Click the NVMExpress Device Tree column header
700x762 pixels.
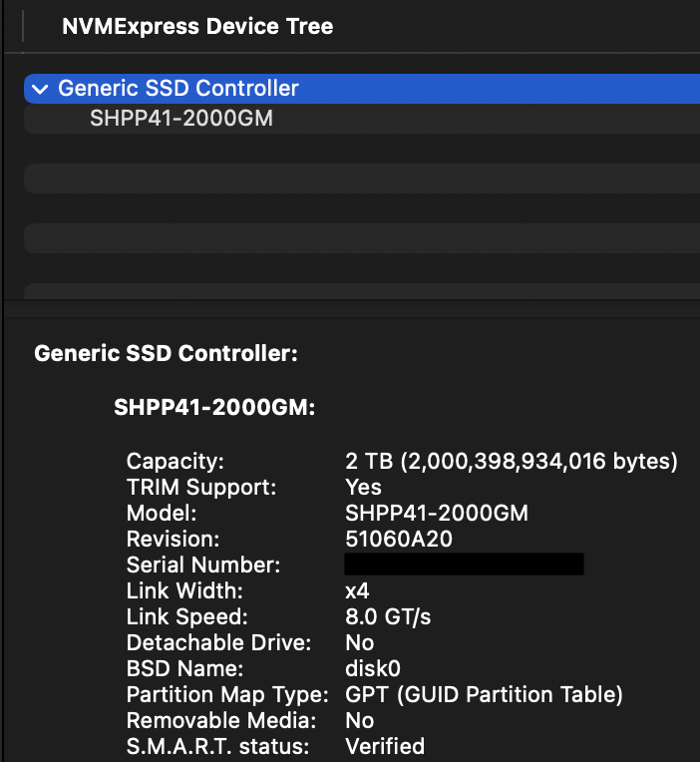click(197, 27)
